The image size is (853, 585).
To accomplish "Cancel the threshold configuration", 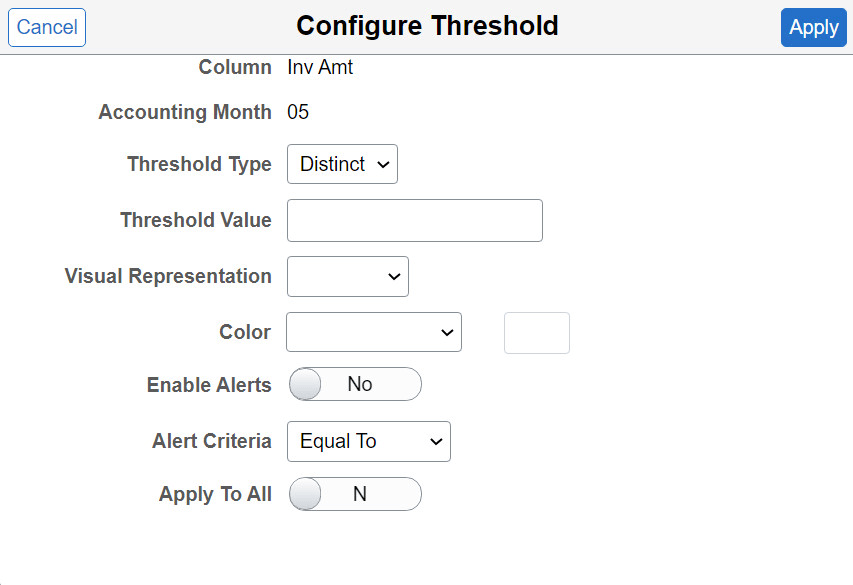I will point(46,27).
